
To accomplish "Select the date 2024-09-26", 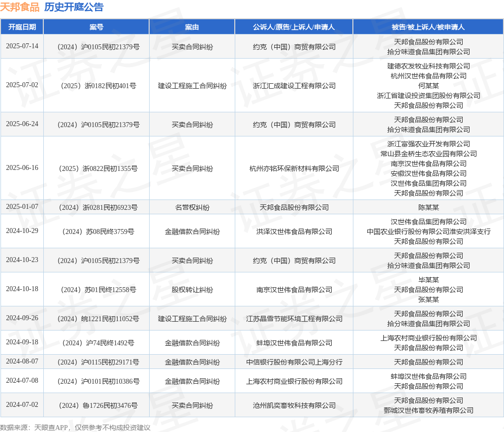I will [x=22, y=318].
